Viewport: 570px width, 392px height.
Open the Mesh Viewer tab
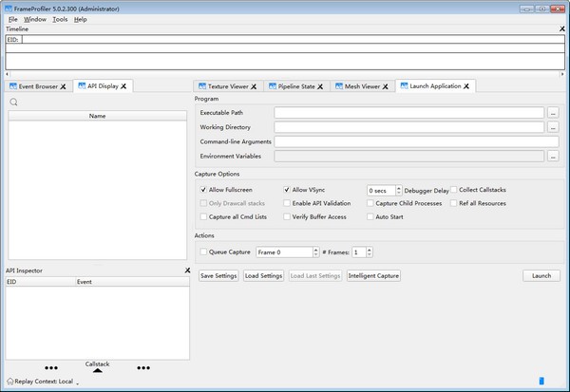(362, 86)
